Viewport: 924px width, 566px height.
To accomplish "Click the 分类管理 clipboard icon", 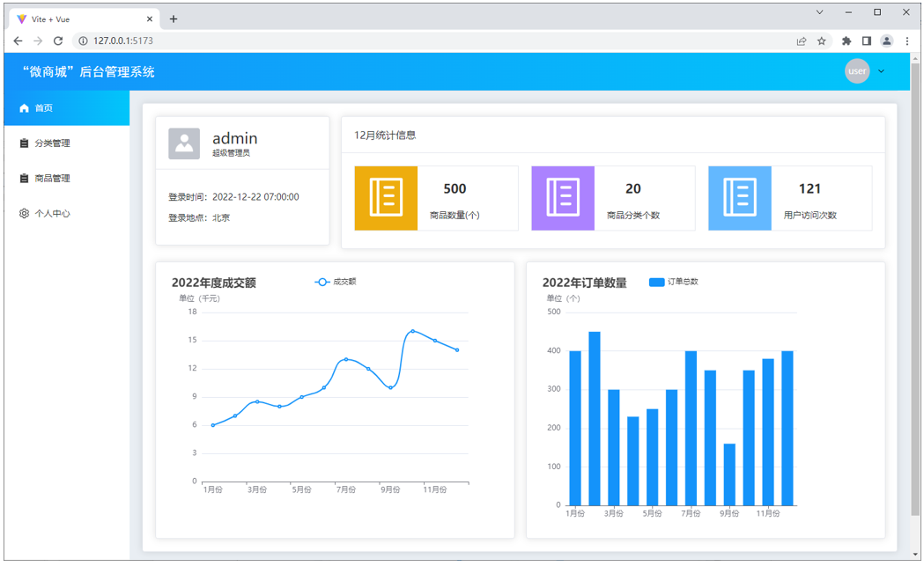I will pyautogui.click(x=25, y=143).
